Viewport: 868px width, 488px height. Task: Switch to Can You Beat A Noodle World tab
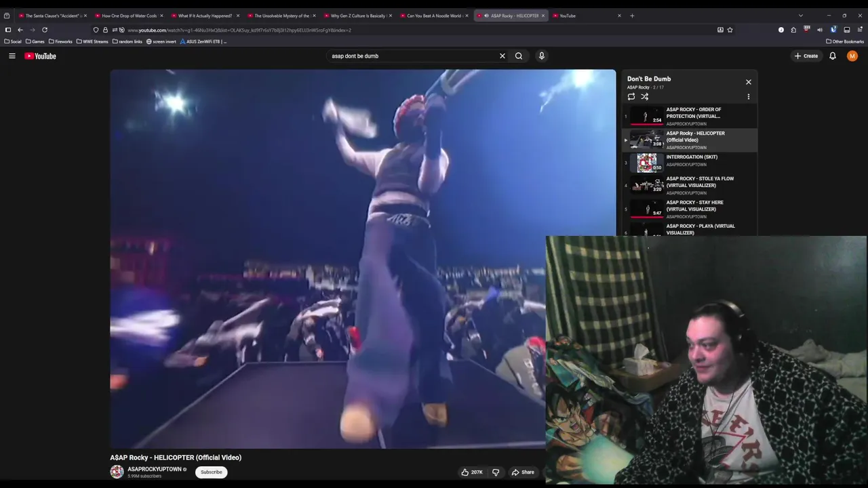434,16
